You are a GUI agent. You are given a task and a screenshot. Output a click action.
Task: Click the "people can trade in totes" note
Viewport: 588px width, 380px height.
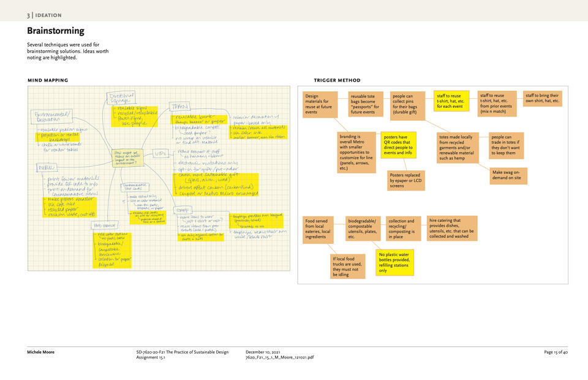(507, 145)
